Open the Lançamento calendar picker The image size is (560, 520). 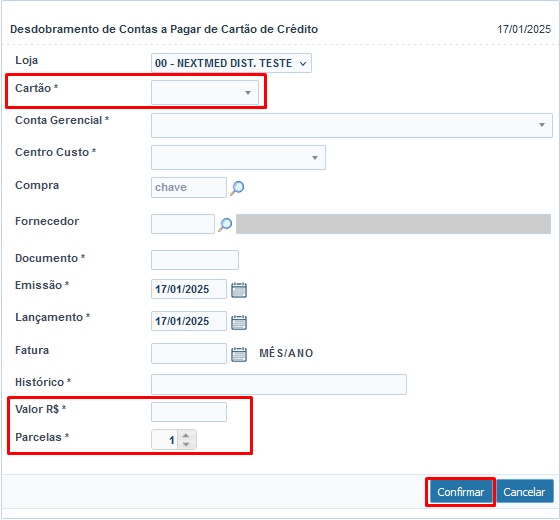tap(239, 322)
